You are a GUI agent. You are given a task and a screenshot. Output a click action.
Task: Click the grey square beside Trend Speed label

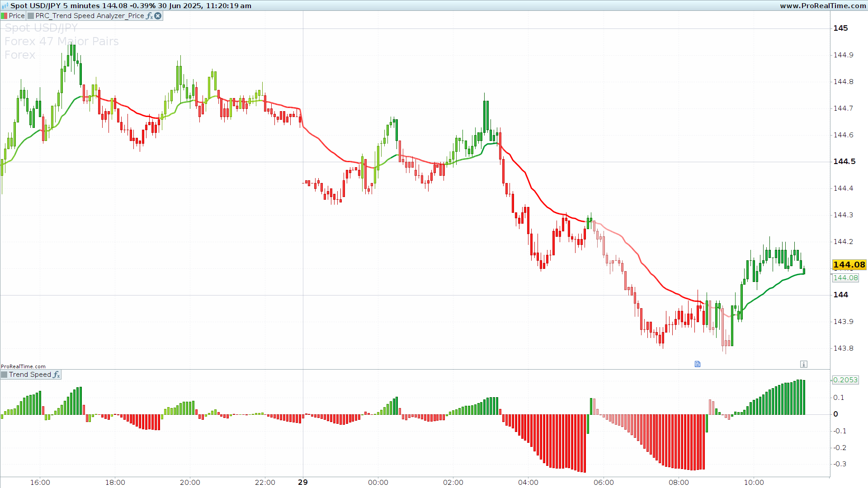click(4, 375)
